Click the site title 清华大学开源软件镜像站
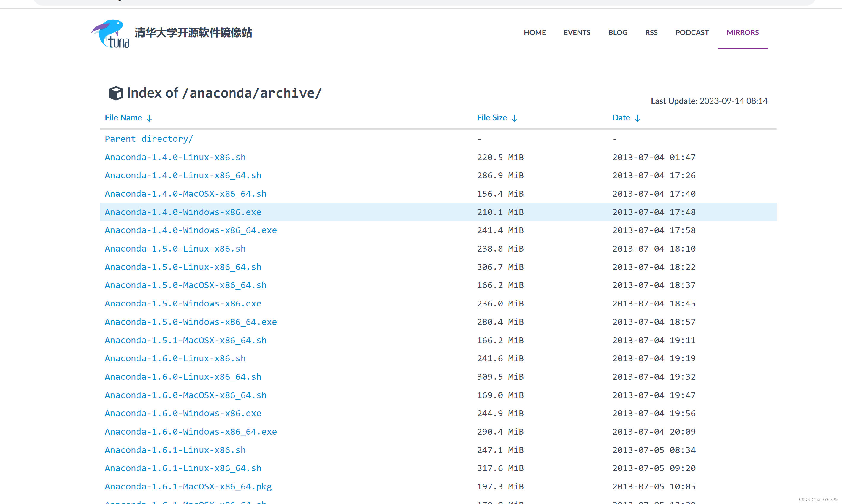 click(x=193, y=33)
